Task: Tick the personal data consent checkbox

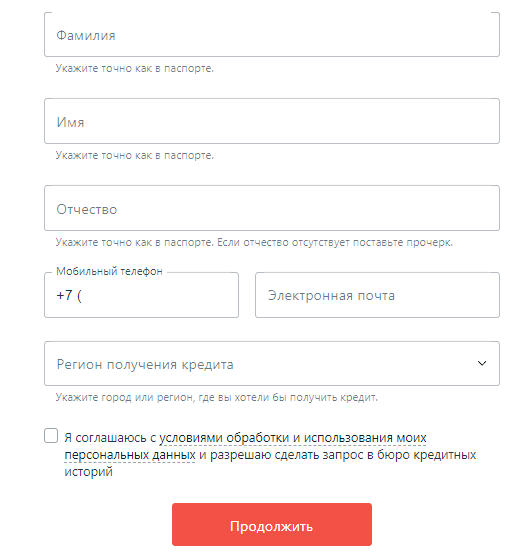Action: [x=51, y=436]
